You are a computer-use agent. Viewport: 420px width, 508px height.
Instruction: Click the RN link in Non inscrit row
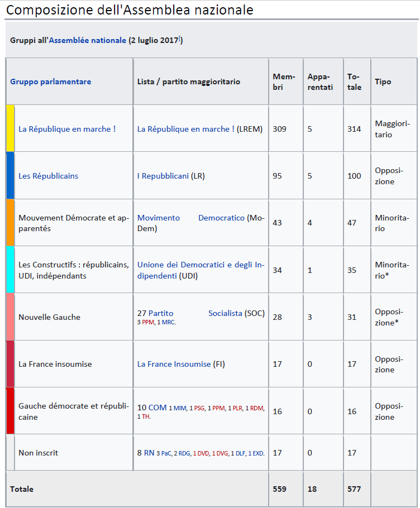(149, 453)
